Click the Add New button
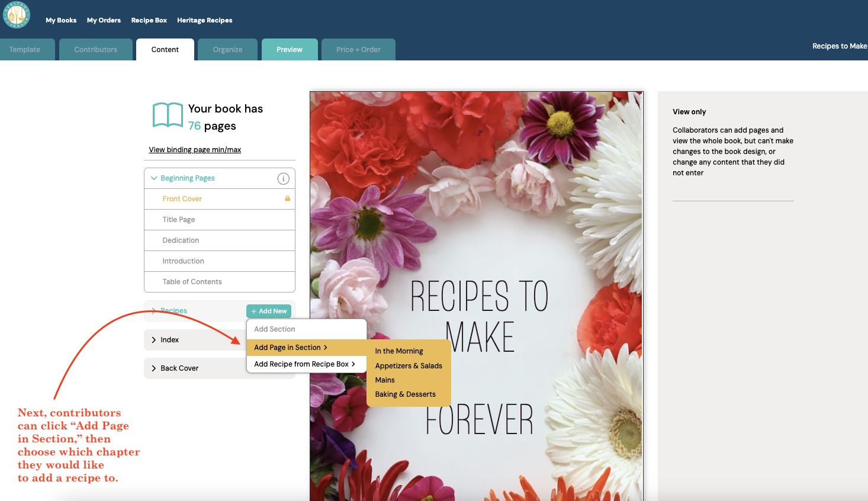Screen dimensions: 868x501 coord(268,310)
